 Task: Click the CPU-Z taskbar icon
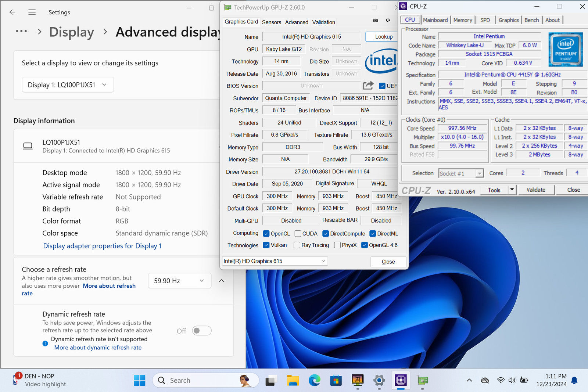click(x=401, y=380)
